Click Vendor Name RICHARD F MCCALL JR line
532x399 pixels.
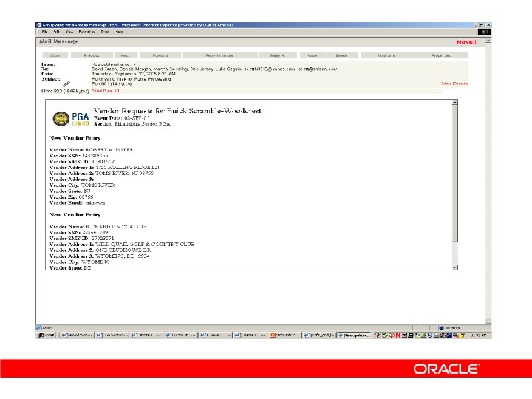point(98,226)
